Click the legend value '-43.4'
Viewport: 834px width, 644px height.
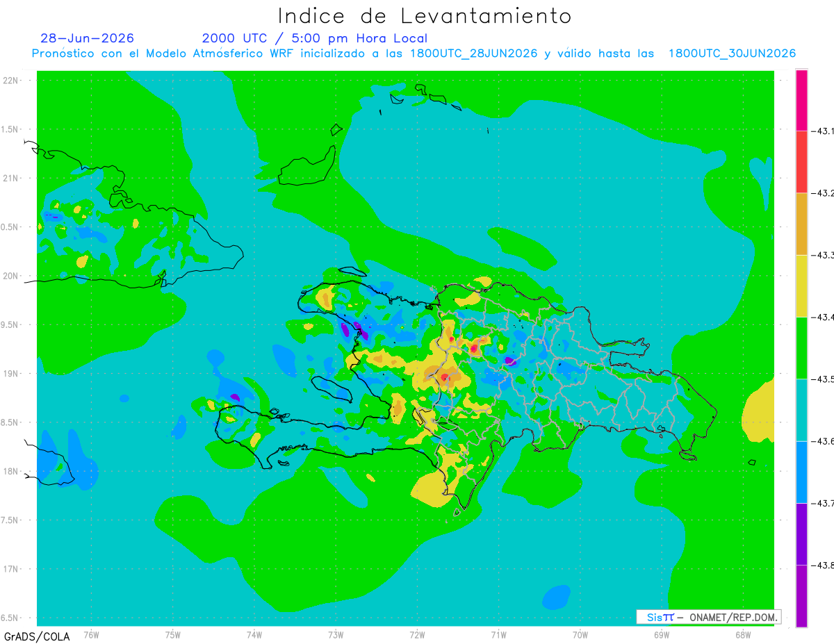[821, 317]
